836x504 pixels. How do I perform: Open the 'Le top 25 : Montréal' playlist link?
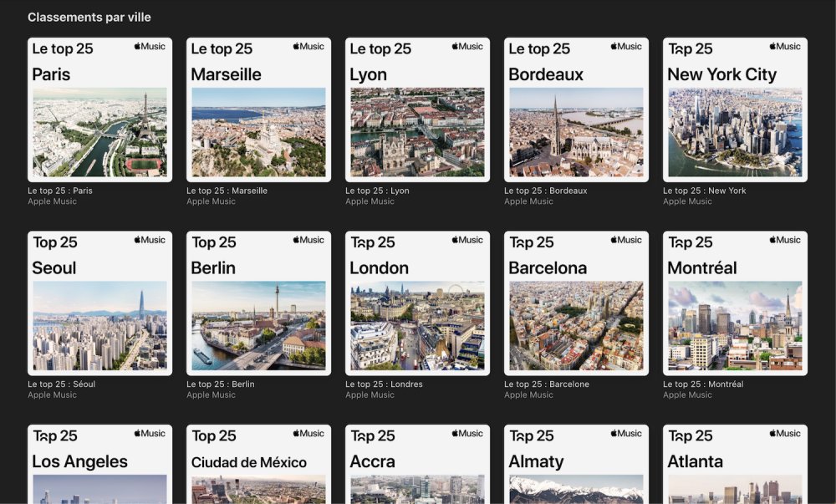coord(702,384)
